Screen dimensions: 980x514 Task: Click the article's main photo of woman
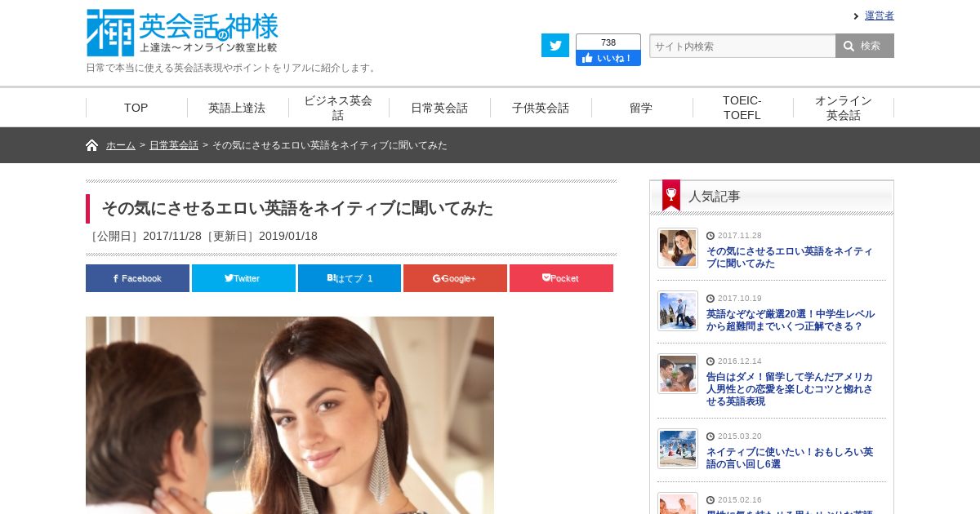290,415
